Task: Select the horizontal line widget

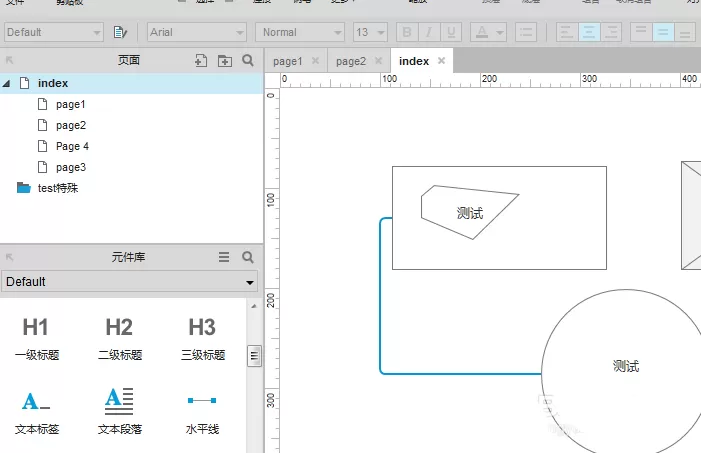Action: click(202, 411)
